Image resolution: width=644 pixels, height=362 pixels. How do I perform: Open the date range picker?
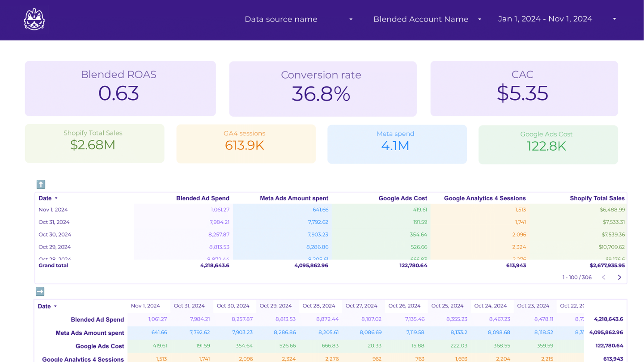(557, 19)
